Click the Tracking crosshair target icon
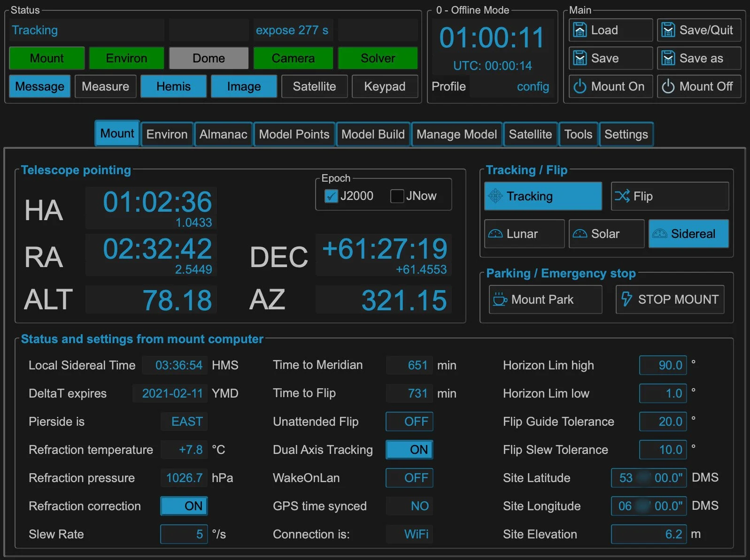 [x=495, y=196]
